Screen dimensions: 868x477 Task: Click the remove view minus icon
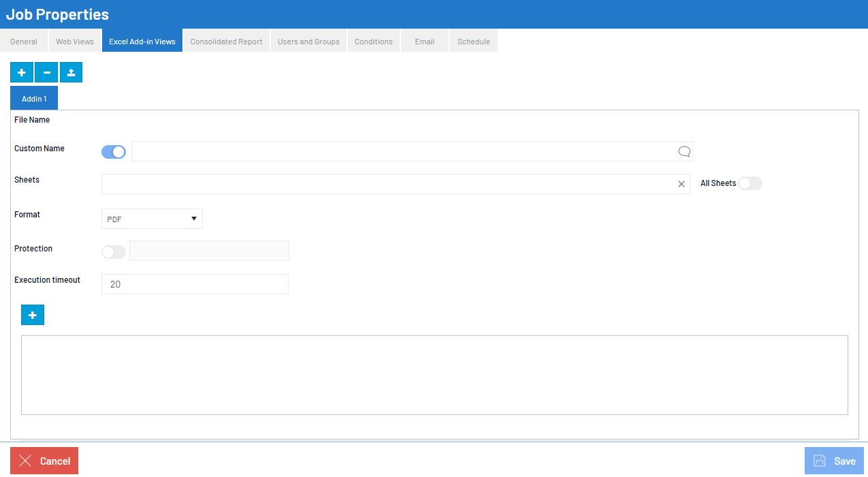click(x=46, y=72)
